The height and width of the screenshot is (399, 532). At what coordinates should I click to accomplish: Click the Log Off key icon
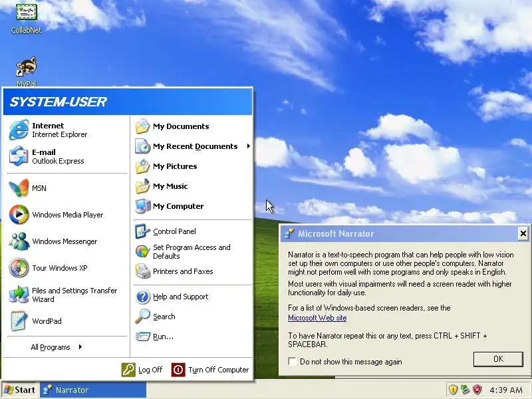coord(128,370)
